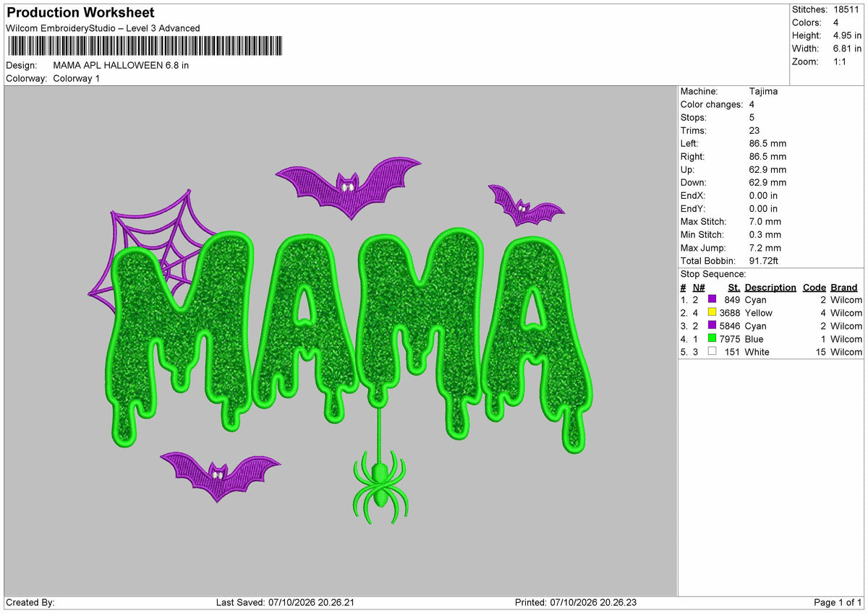Click the Machine value 'Tajima'
868x613 pixels.
764,92
